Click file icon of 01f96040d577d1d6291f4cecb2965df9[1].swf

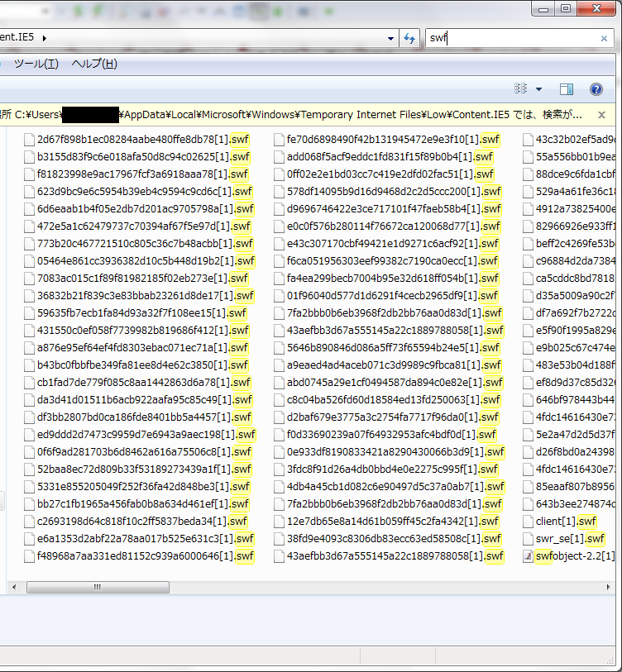[279, 296]
